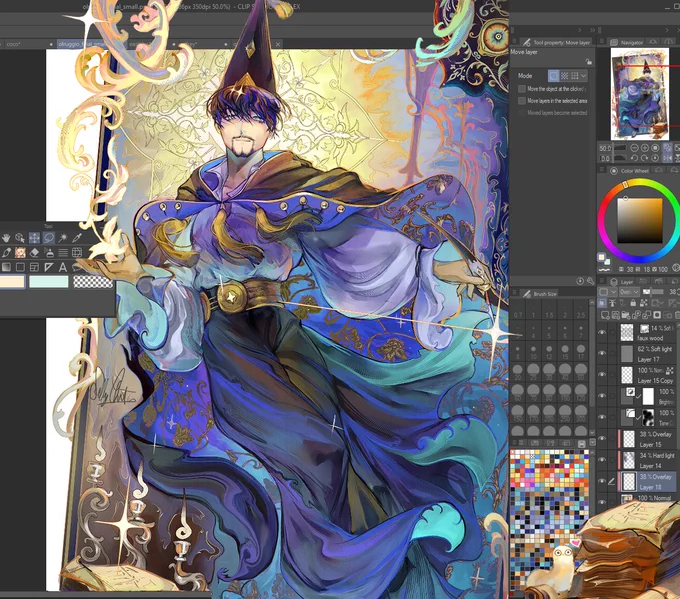Select the Text tool

[63, 267]
